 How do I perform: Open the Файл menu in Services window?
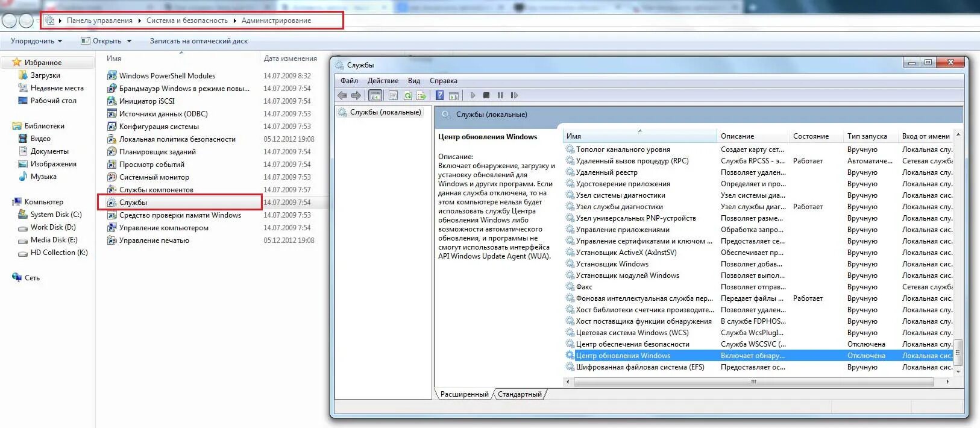click(x=349, y=81)
